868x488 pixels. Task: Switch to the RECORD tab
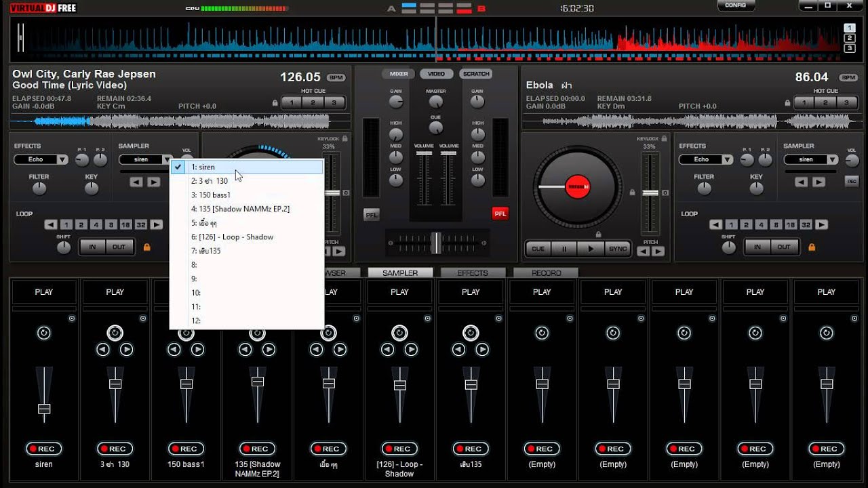546,272
